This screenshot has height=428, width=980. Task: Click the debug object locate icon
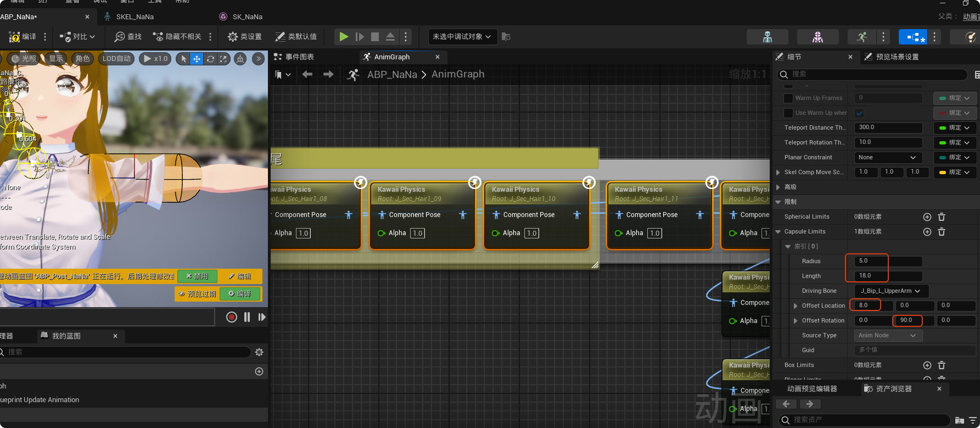coord(506,37)
